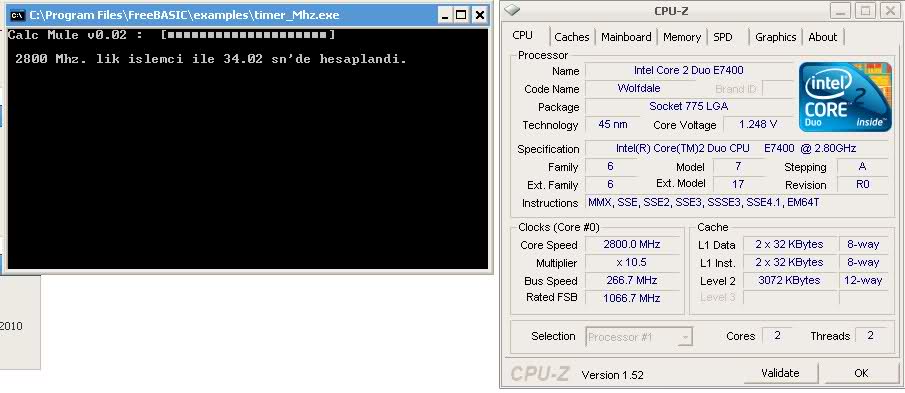Click the Ext. Family value '6'
Screen dimensions: 905x393
click(611, 185)
